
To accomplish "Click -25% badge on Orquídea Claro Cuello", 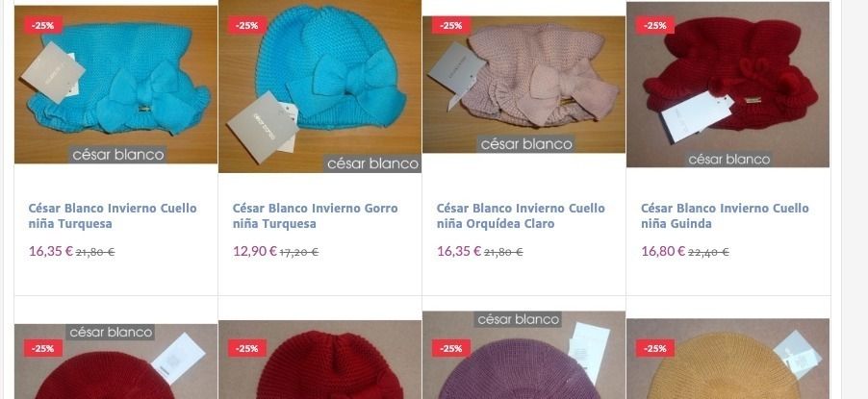I will [x=451, y=25].
